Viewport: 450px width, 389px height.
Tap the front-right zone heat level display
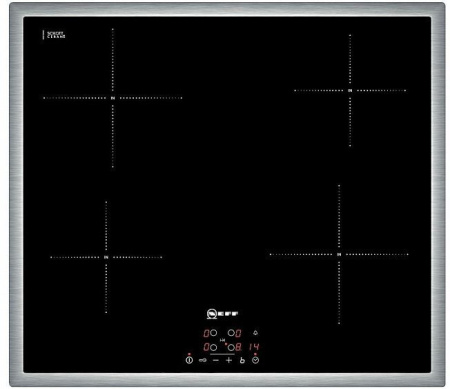click(x=238, y=347)
